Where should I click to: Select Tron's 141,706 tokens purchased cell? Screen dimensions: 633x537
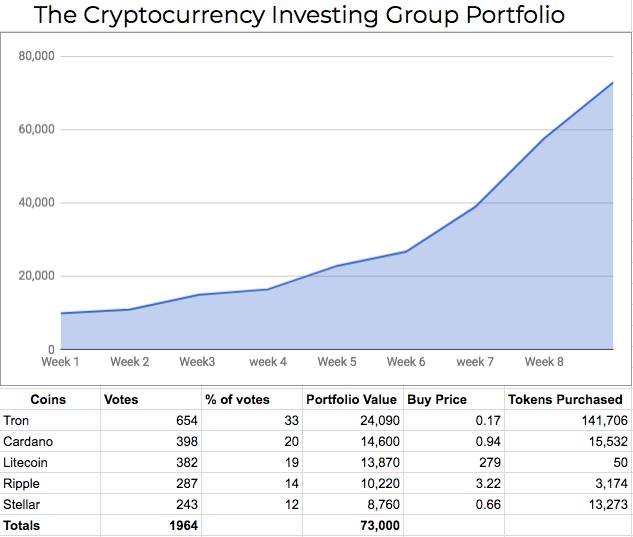pos(598,421)
